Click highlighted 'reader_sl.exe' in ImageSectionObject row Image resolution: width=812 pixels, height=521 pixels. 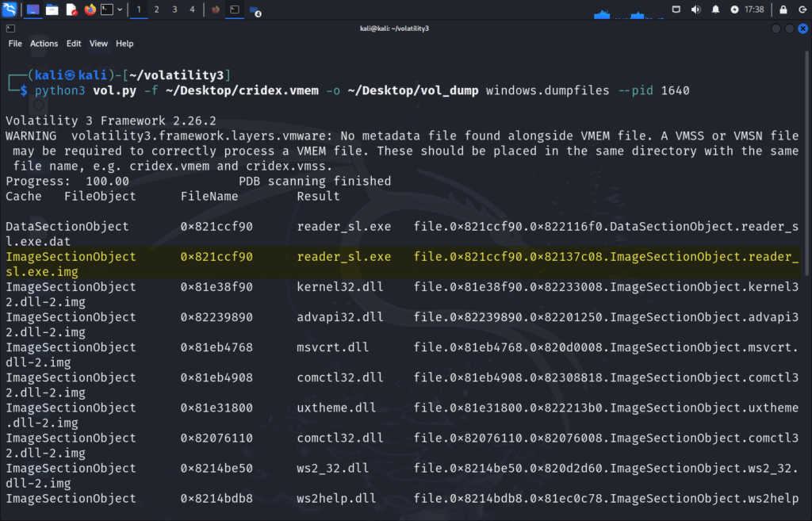344,257
